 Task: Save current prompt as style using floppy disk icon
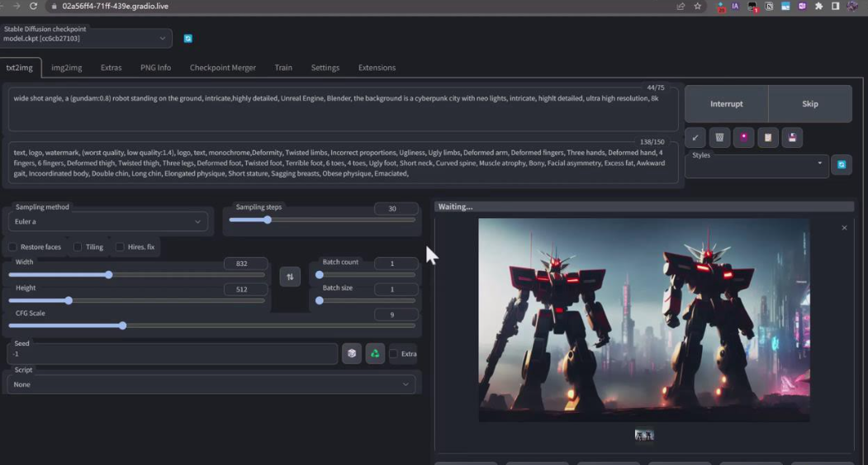click(792, 137)
